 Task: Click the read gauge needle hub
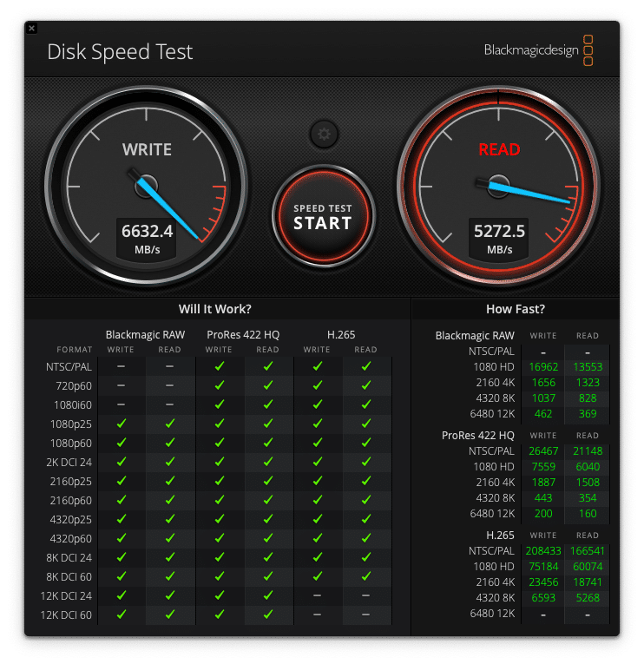coord(498,186)
